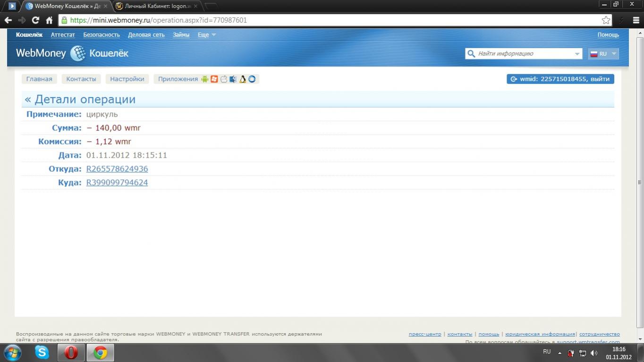
Task: Reload the current page
Action: tap(35, 20)
